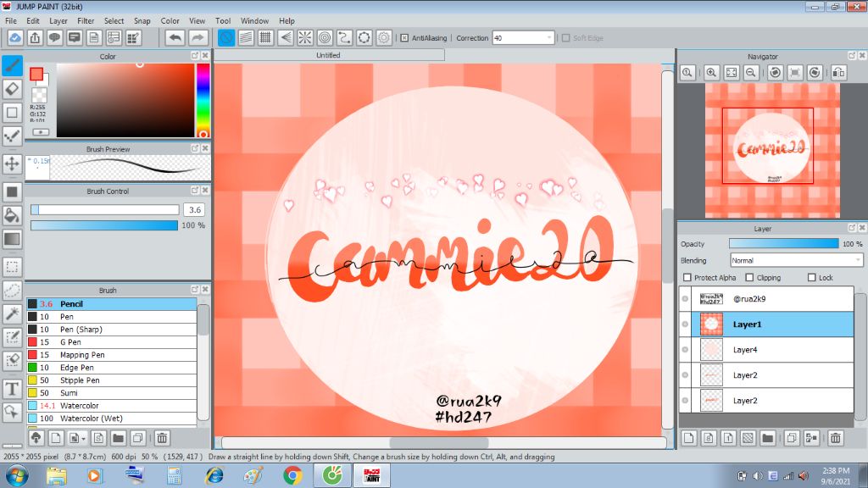Image resolution: width=868 pixels, height=488 pixels.
Task: Toggle visibility of Layer4
Action: click(685, 350)
